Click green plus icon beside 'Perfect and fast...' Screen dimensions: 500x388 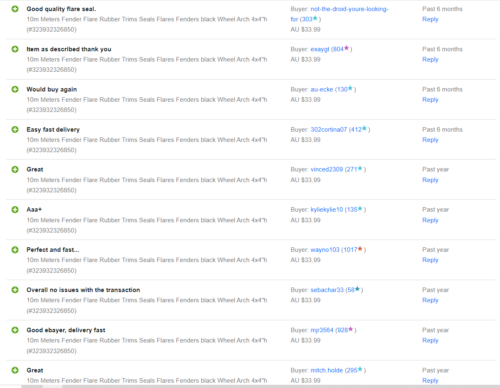pos(15,250)
